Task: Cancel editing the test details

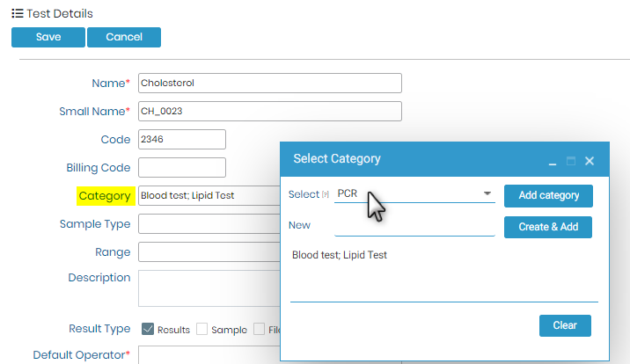Action: click(x=124, y=37)
